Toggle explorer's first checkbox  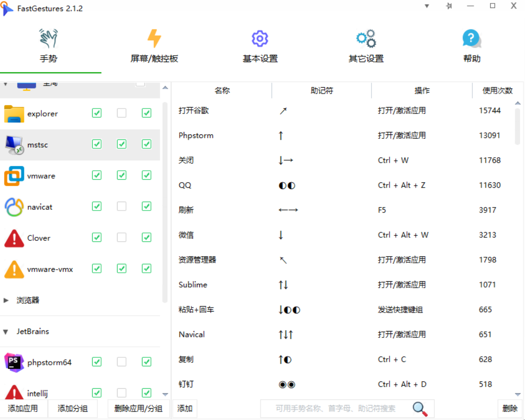click(x=97, y=113)
